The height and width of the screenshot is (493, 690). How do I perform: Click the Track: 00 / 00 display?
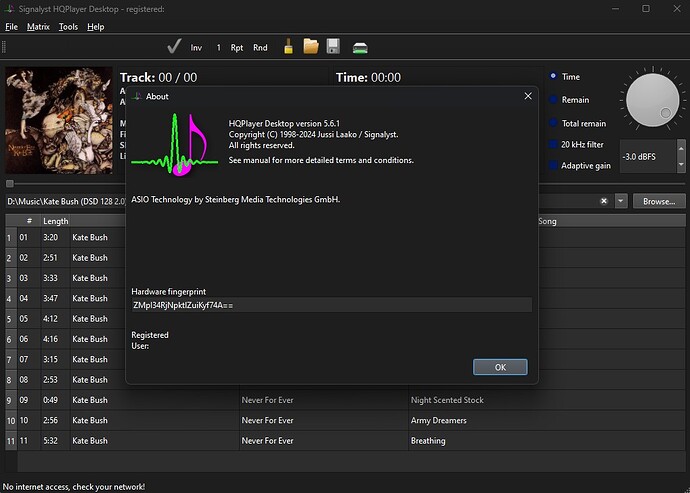point(158,77)
